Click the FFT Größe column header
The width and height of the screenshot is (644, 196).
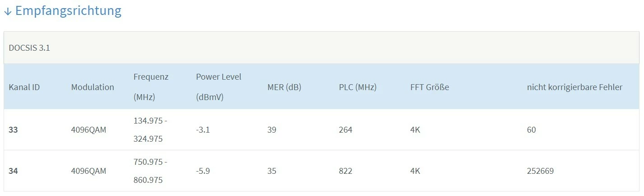click(429, 87)
